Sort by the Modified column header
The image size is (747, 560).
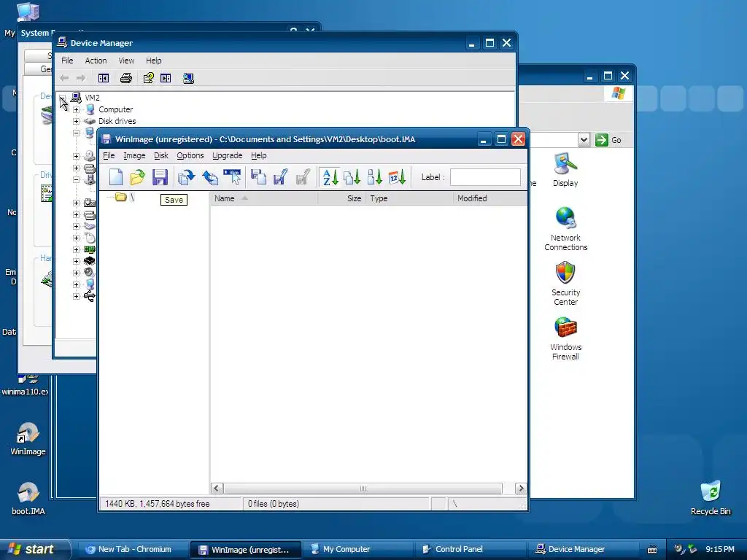pyautogui.click(x=489, y=198)
